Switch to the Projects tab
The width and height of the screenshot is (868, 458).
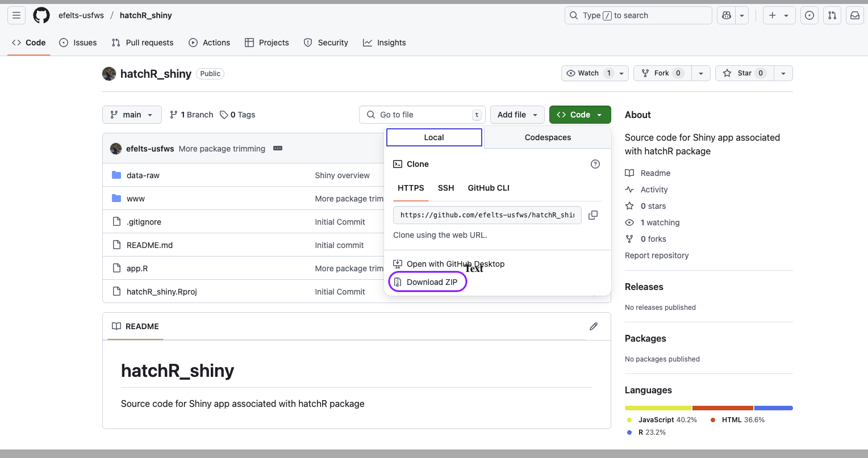click(x=267, y=43)
